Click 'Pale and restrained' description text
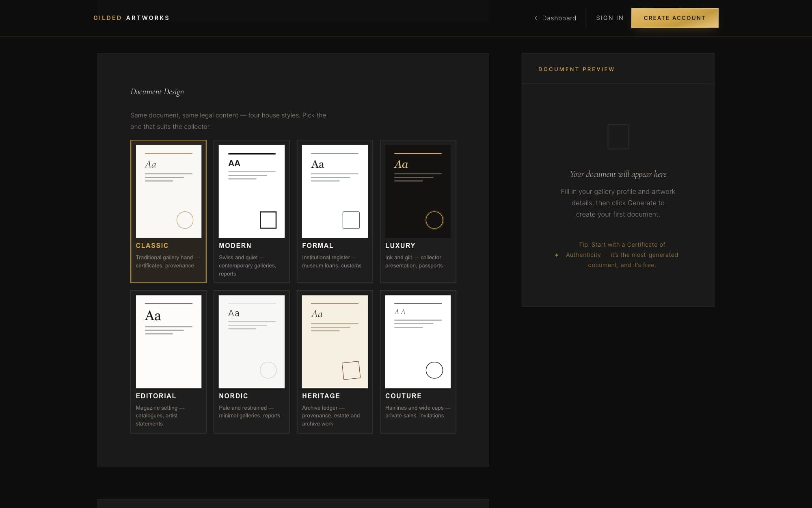812x508 pixels. coord(249,411)
